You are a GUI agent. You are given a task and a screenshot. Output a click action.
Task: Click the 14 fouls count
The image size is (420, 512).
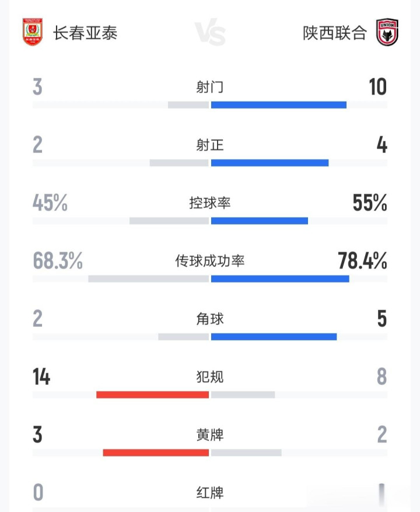click(41, 377)
